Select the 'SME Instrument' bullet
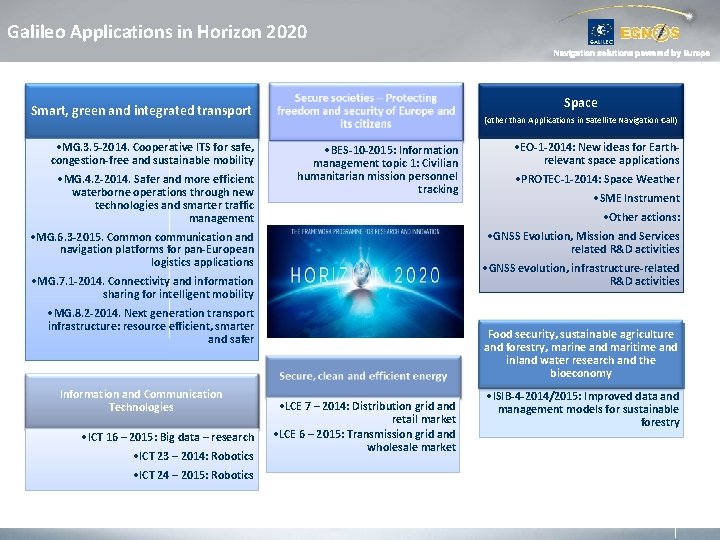This screenshot has width=720, height=540. point(637,198)
